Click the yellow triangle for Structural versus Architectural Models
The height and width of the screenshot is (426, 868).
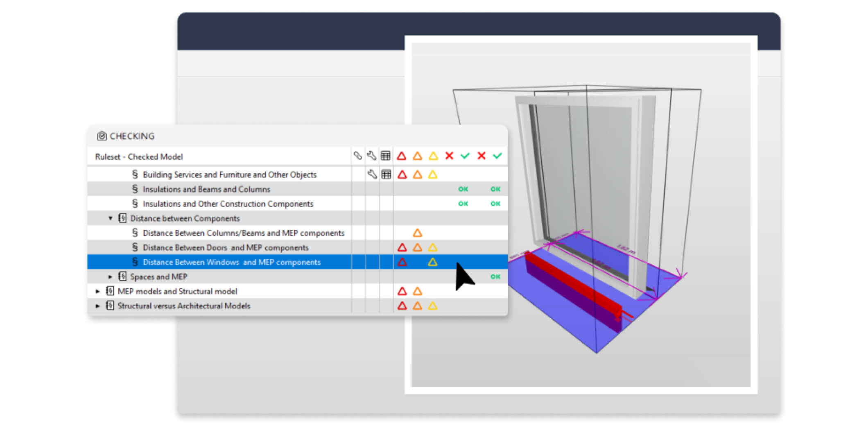pos(433,306)
